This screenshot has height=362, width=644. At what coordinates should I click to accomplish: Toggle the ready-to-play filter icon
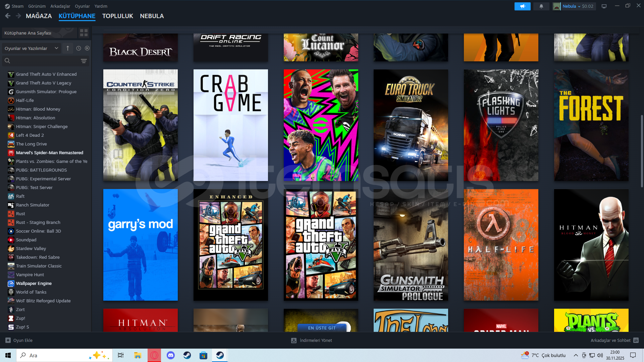(x=87, y=48)
